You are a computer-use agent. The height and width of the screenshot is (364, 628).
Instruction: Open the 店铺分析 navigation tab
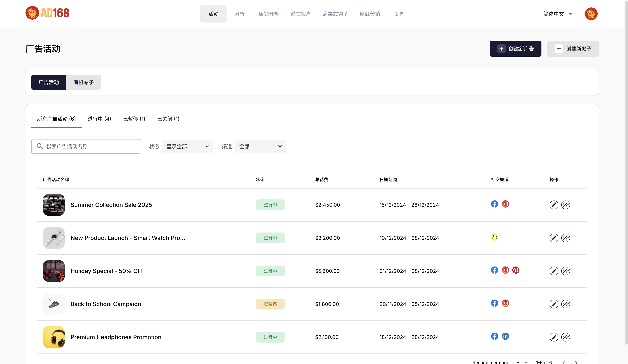(269, 14)
